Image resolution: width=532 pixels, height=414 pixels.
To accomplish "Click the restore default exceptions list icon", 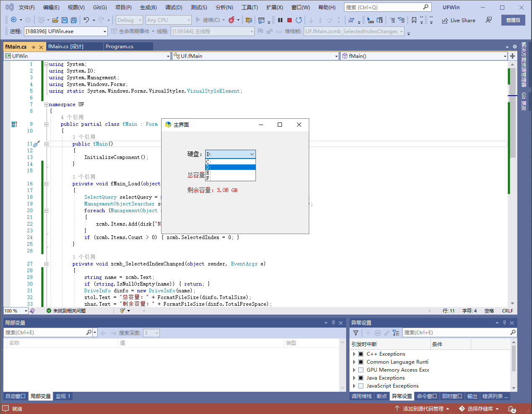I will point(396,333).
